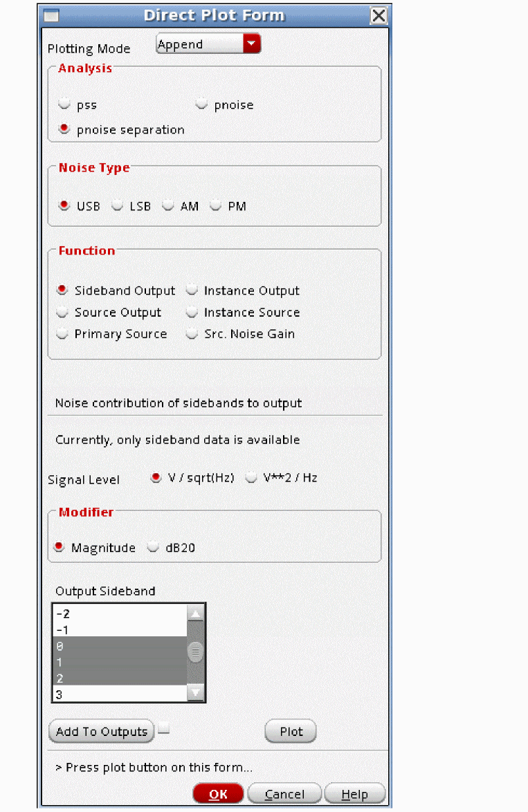Select Src. Noise Gain function
This screenshot has height=812, width=528.
click(x=192, y=333)
